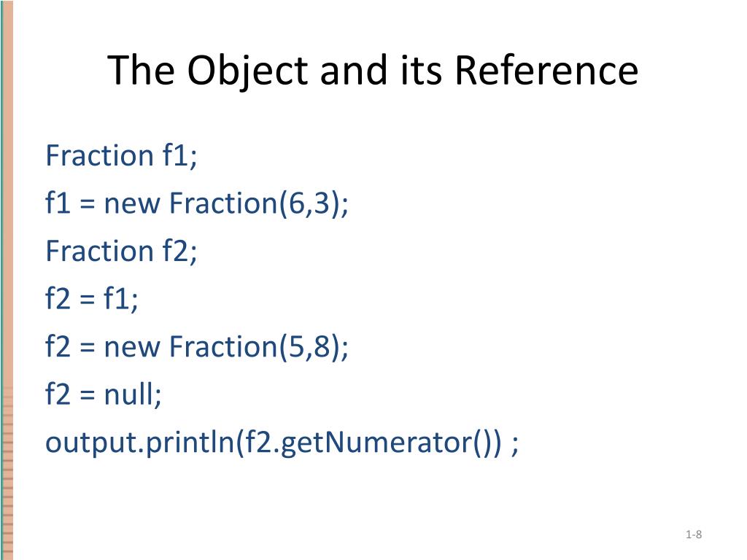Screen dimensions: 747x560
Task: Click the output.println(f2.getNumerator()) line
Action: click(282, 443)
